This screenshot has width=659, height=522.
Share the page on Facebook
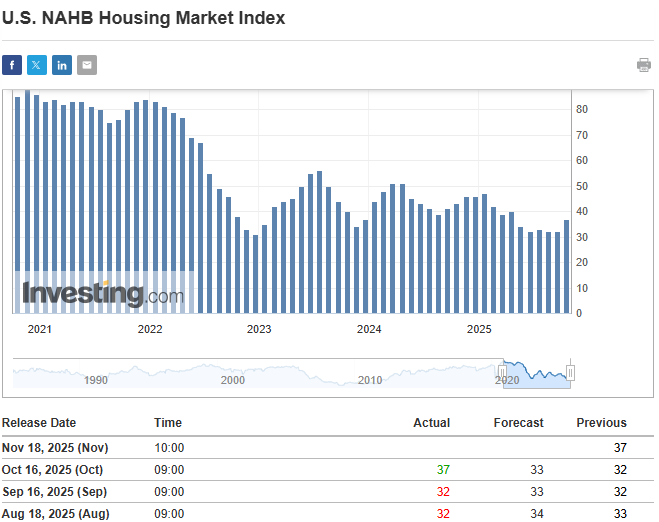12,65
